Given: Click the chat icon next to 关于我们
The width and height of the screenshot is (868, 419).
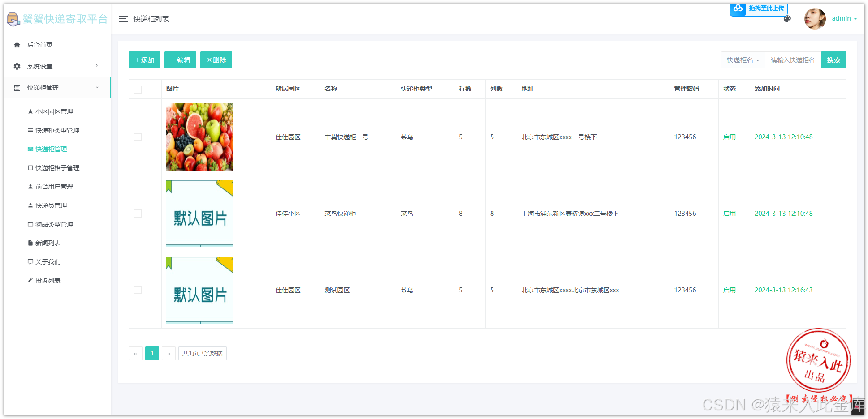Looking at the screenshot, I should click(x=30, y=262).
